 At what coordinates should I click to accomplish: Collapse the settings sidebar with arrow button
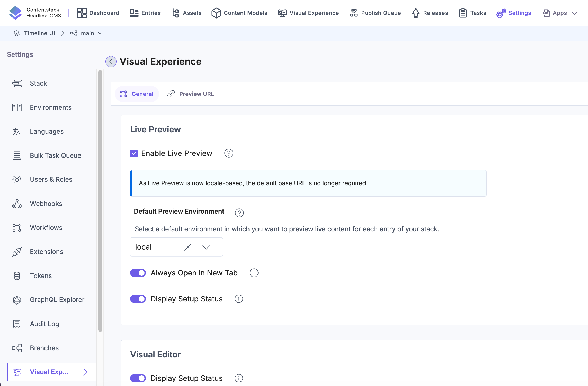(111, 62)
